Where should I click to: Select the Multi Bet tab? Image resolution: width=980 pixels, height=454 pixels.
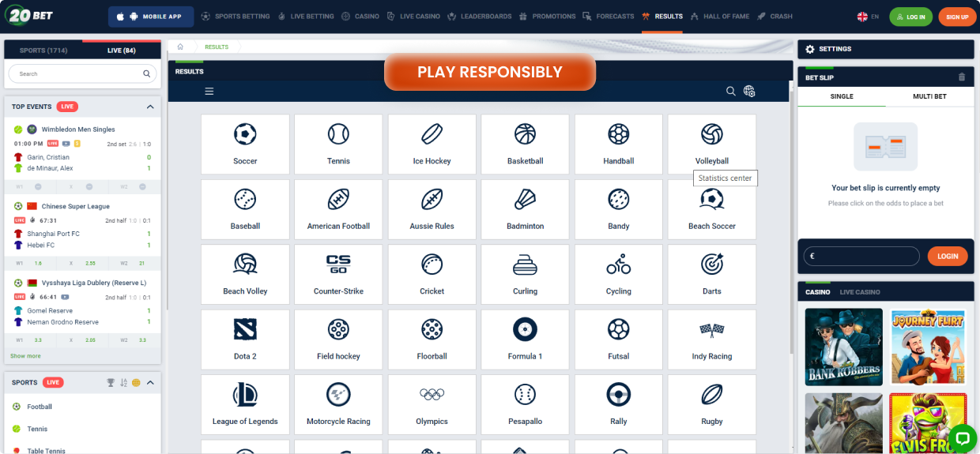tap(929, 96)
